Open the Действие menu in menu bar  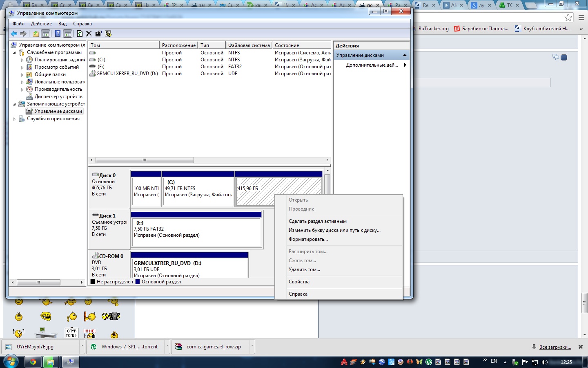(x=41, y=24)
